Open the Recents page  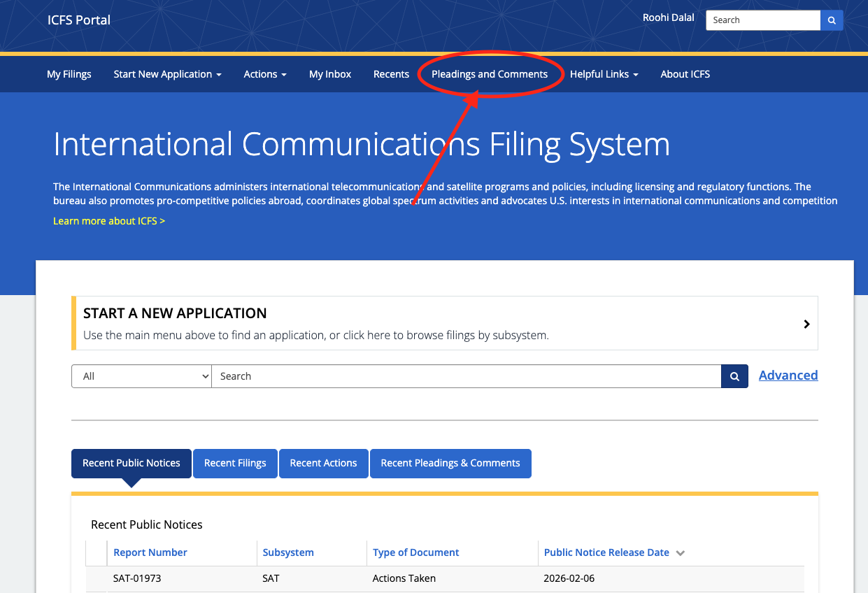(391, 74)
